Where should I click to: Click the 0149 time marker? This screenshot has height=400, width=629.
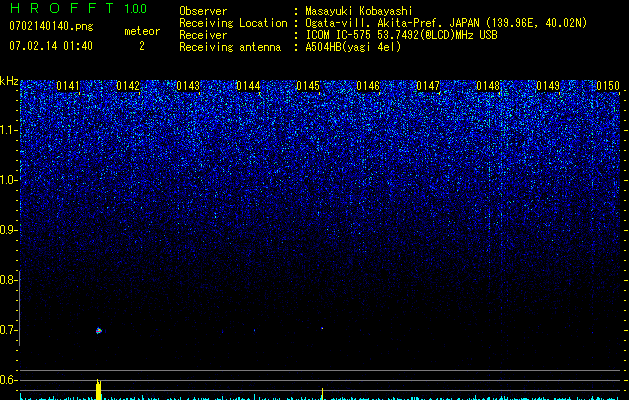pos(548,86)
